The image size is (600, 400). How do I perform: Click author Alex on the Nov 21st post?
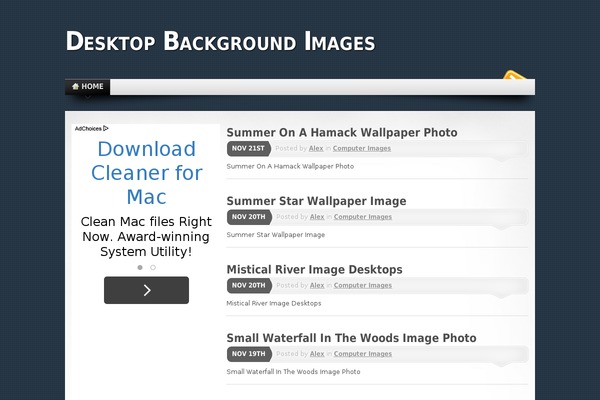(316, 149)
